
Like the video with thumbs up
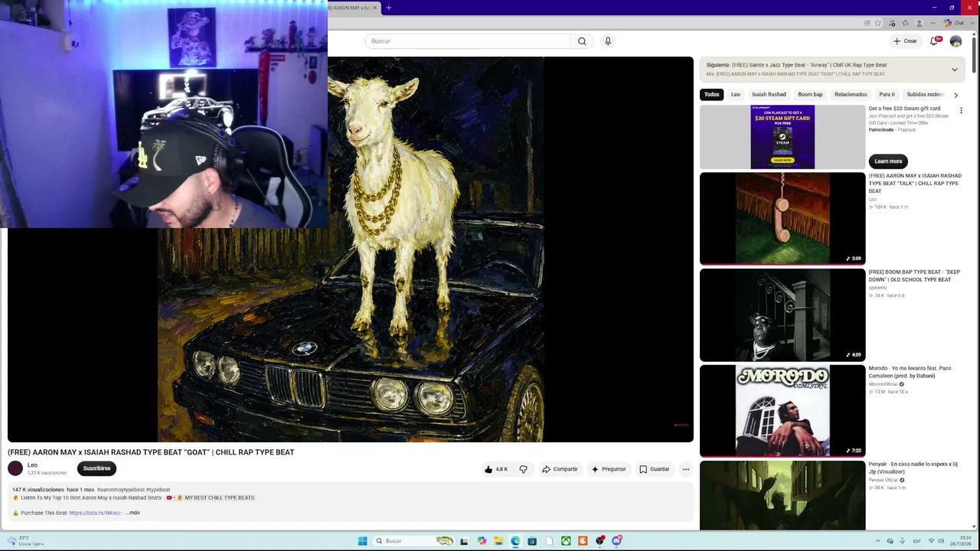[496, 469]
